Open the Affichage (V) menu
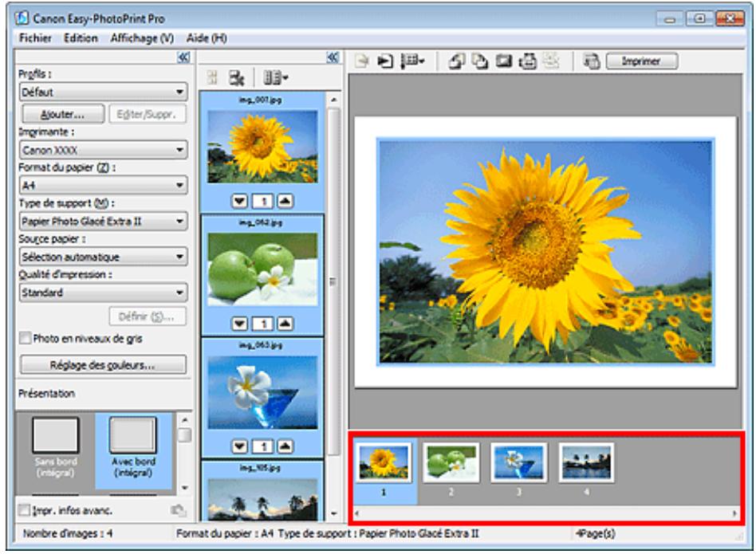This screenshot has height=554, width=756. [x=142, y=38]
